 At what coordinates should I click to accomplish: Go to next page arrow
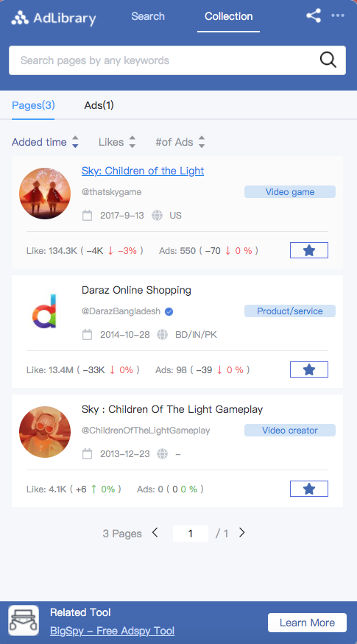pyautogui.click(x=242, y=533)
